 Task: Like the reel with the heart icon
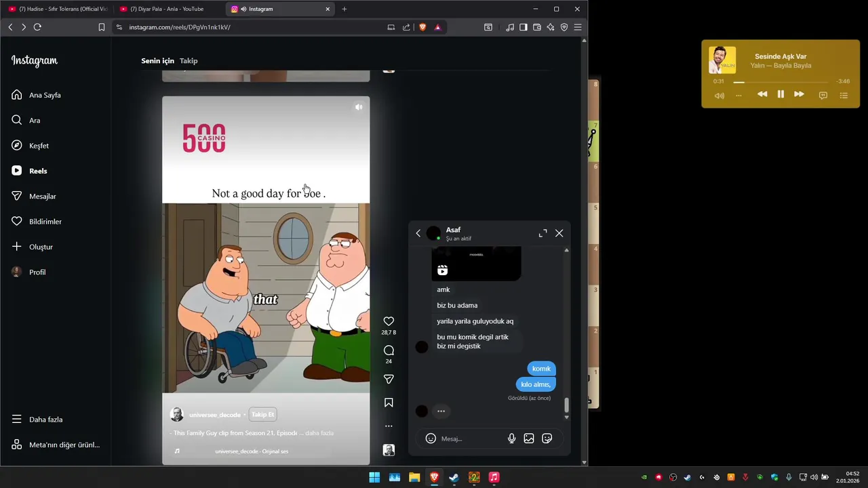[389, 321]
